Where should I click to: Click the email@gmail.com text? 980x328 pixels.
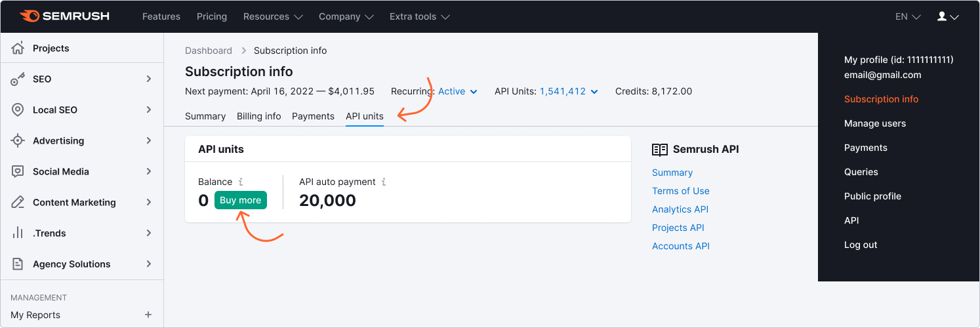(883, 75)
